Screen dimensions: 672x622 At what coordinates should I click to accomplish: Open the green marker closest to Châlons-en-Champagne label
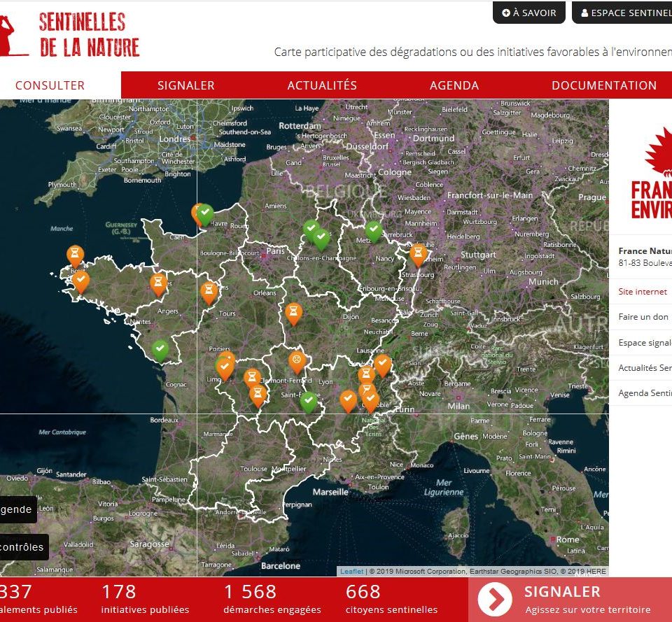pyautogui.click(x=321, y=239)
